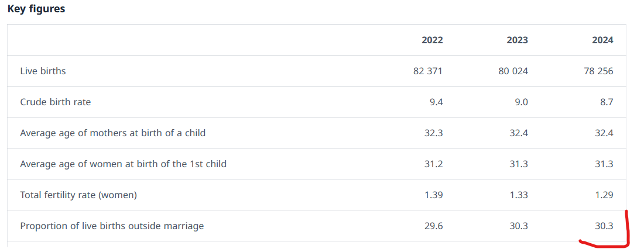Image resolution: width=644 pixels, height=249 pixels.
Task: Select the 2023 column header
Action: [517, 40]
